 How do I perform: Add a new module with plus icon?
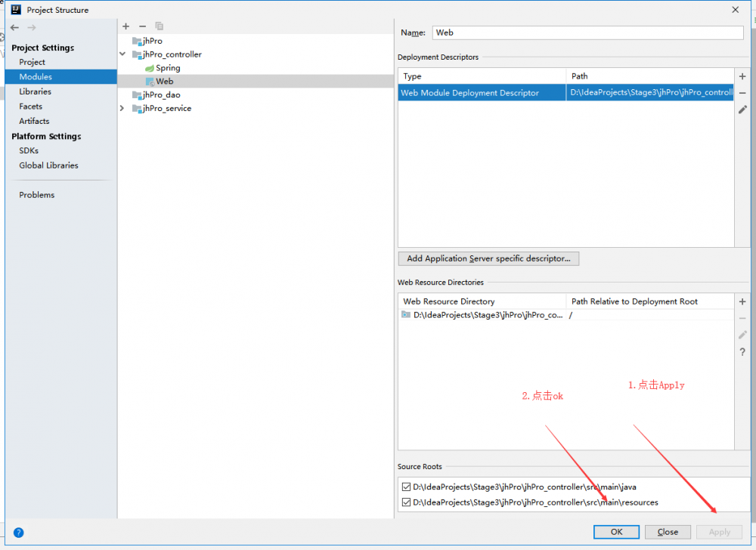(x=125, y=26)
